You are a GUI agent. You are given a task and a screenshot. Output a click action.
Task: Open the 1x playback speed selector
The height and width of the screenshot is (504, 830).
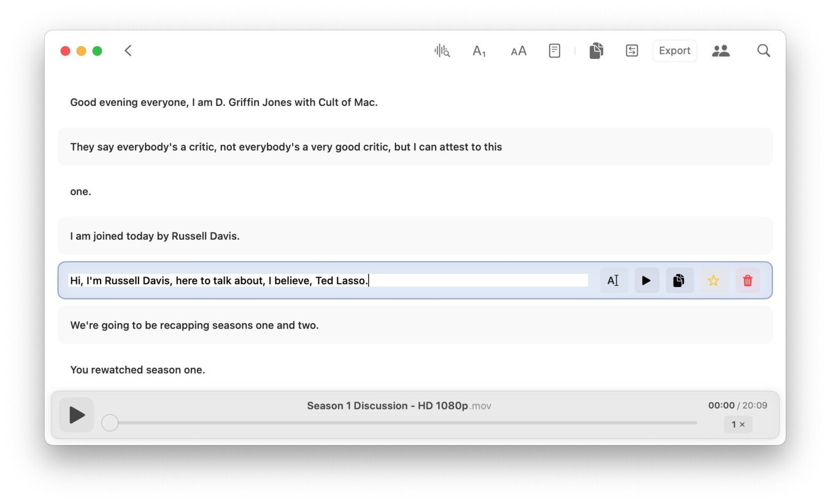pos(738,424)
